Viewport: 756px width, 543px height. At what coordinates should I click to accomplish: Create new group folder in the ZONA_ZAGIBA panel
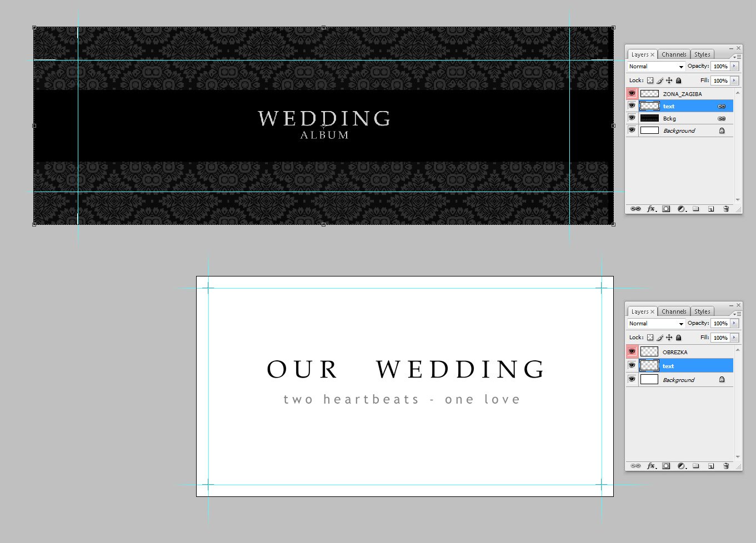(696, 209)
